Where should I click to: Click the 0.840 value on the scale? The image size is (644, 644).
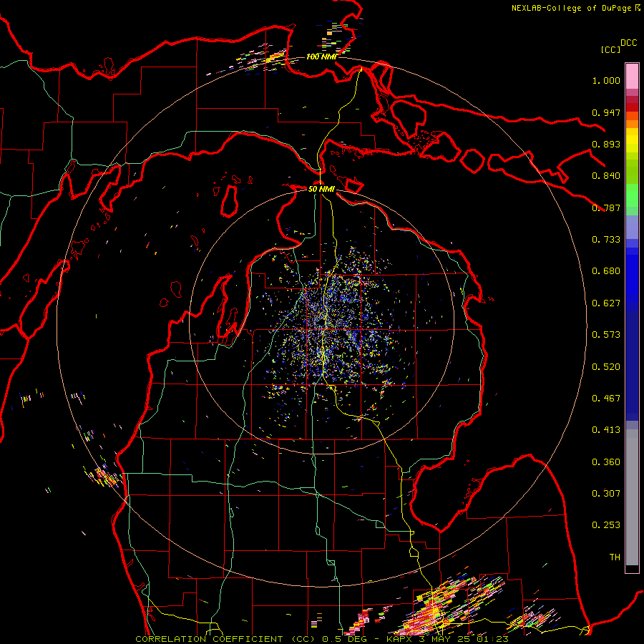click(x=606, y=176)
